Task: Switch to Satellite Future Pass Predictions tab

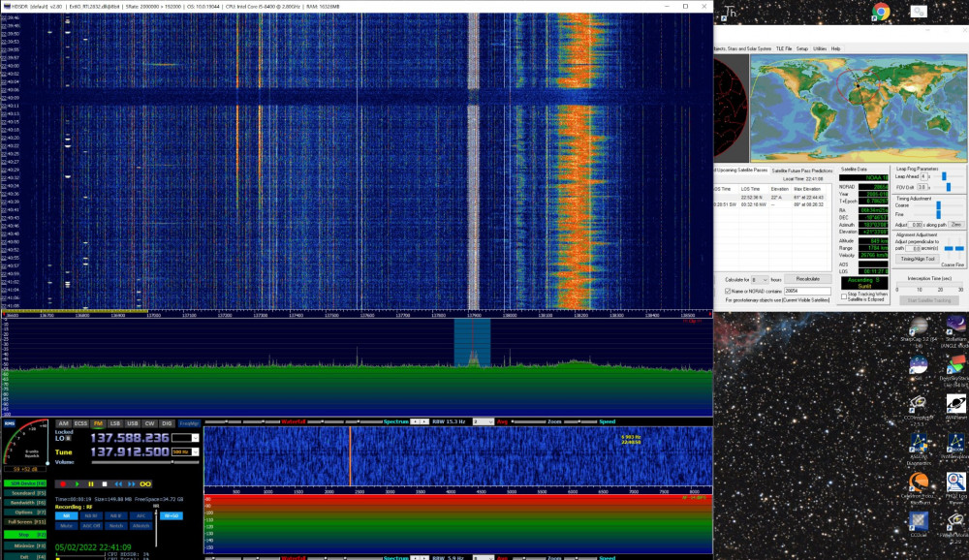Action: click(x=802, y=170)
